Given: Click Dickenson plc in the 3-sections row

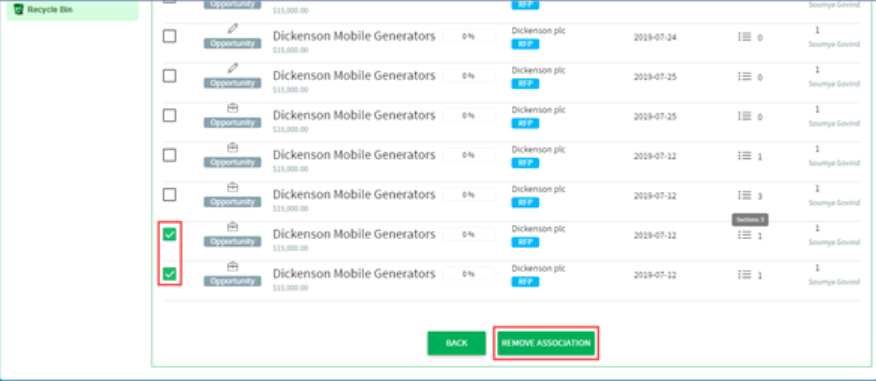Looking at the screenshot, I should point(539,189).
